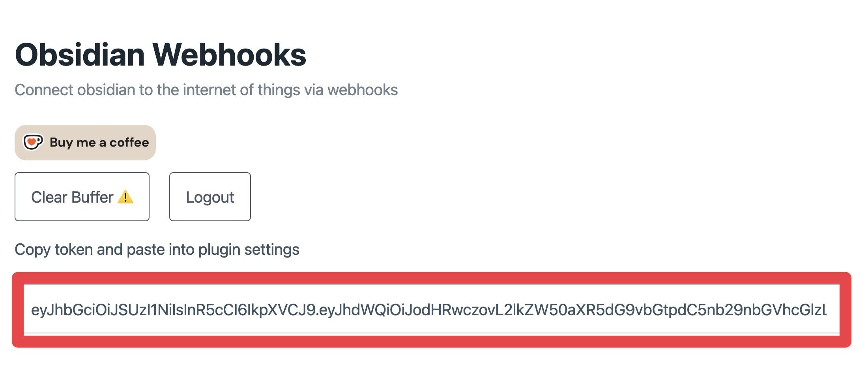This screenshot has height=380, width=868.
Task: Click the orange heart inside the cup
Action: pyautogui.click(x=32, y=141)
